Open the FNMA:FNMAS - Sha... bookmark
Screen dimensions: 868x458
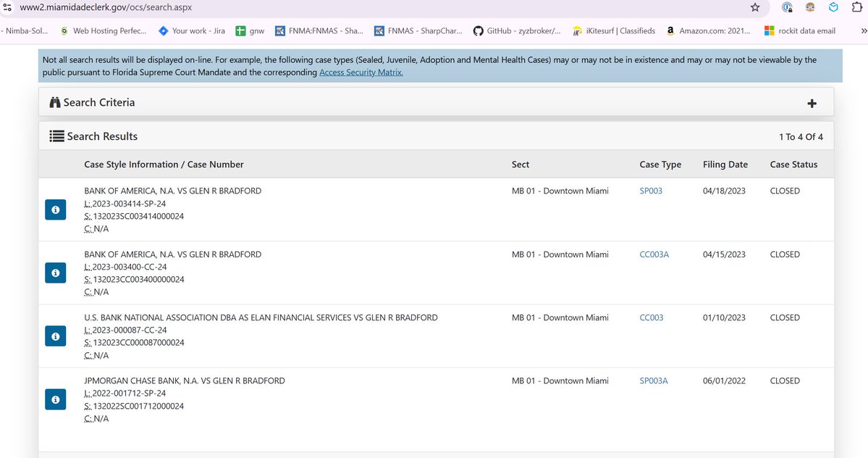(319, 31)
